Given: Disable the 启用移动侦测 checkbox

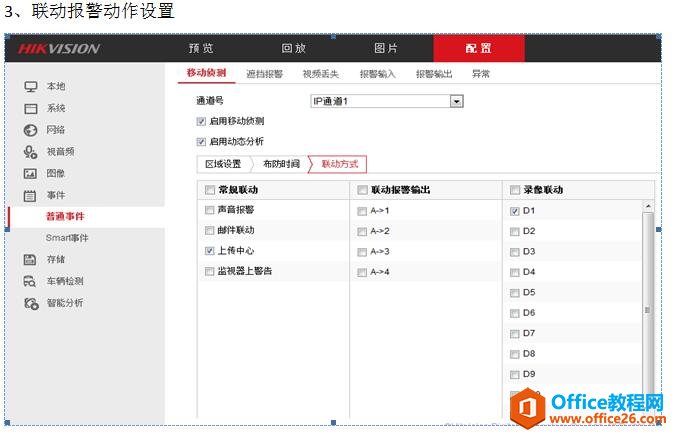Looking at the screenshot, I should pos(201,121).
